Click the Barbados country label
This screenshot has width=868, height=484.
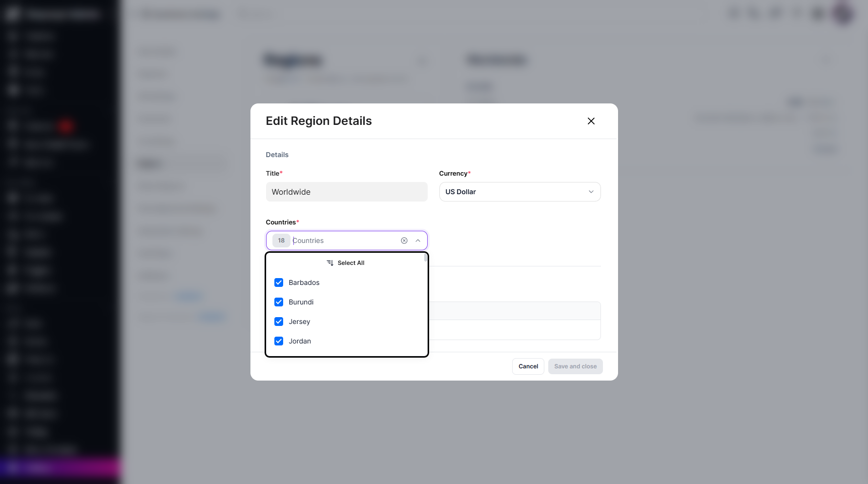pyautogui.click(x=304, y=282)
